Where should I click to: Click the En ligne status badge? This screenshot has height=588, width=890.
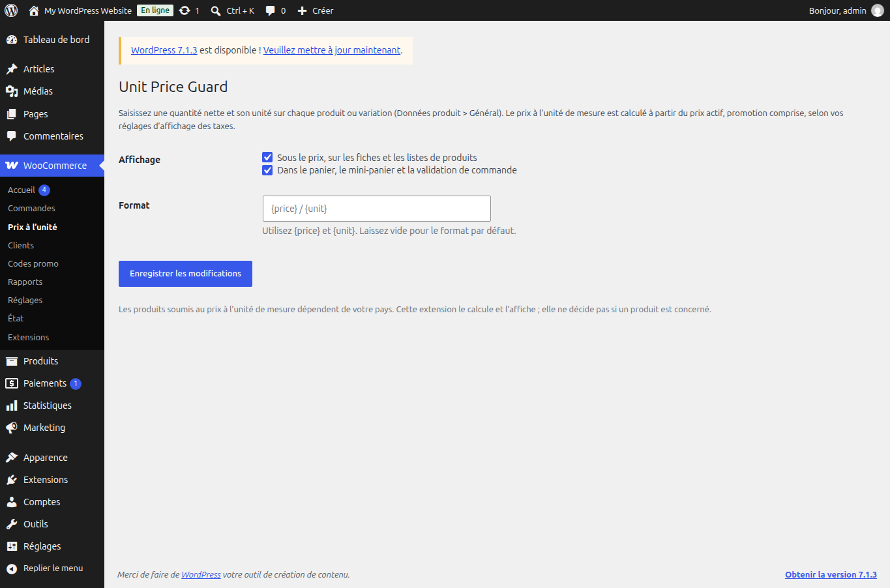coord(155,10)
